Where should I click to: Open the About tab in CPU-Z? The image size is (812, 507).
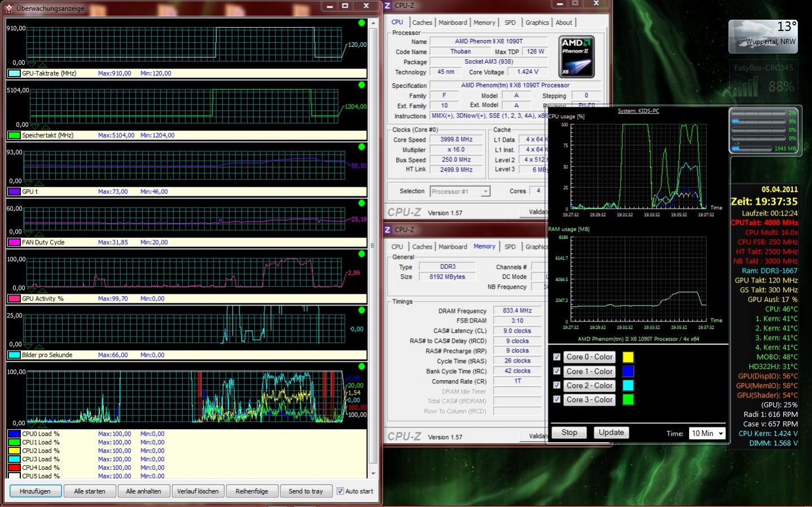tap(564, 23)
